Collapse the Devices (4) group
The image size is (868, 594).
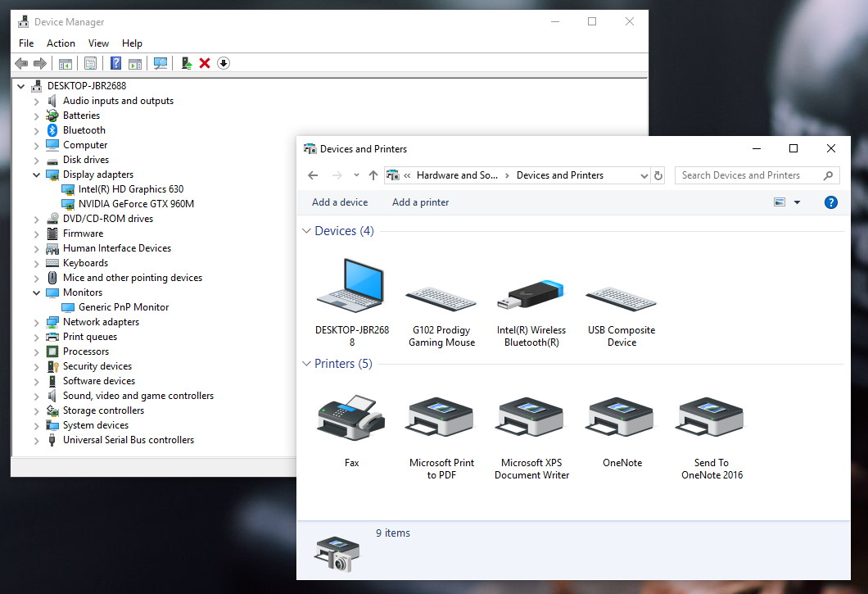306,230
